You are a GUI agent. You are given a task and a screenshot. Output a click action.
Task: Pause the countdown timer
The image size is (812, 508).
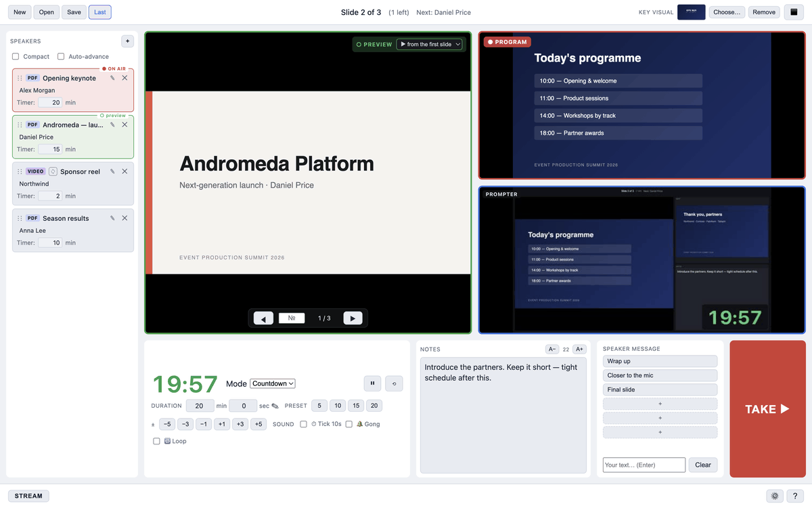(372, 383)
